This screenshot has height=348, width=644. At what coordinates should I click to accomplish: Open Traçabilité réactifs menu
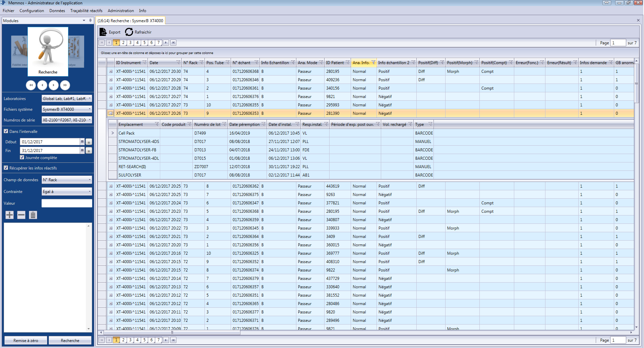86,11
